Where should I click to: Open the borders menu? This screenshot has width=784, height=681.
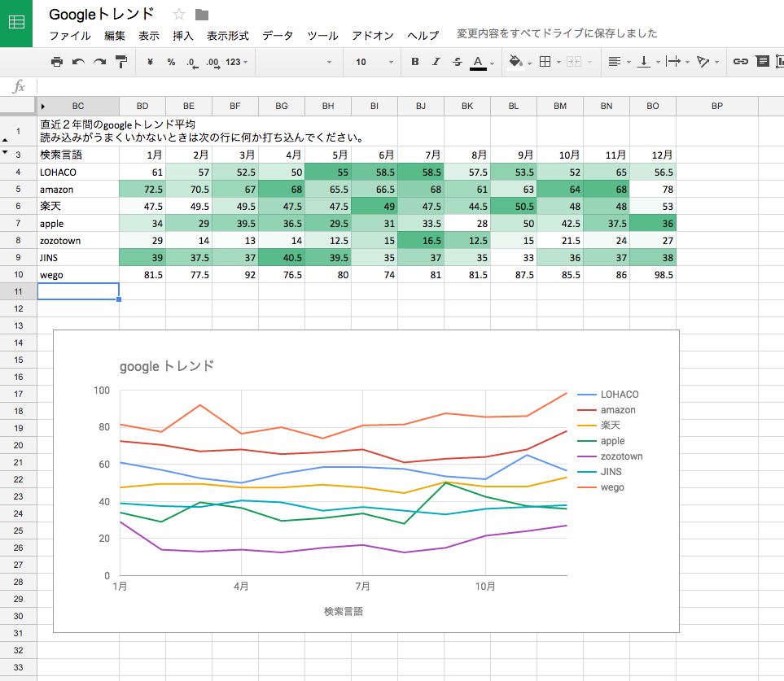tap(545, 62)
